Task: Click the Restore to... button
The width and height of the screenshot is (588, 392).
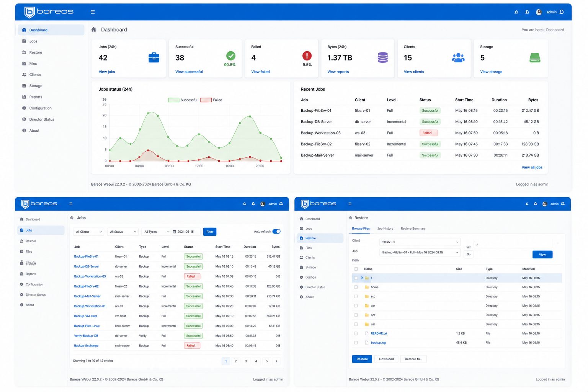Action: tap(413, 359)
